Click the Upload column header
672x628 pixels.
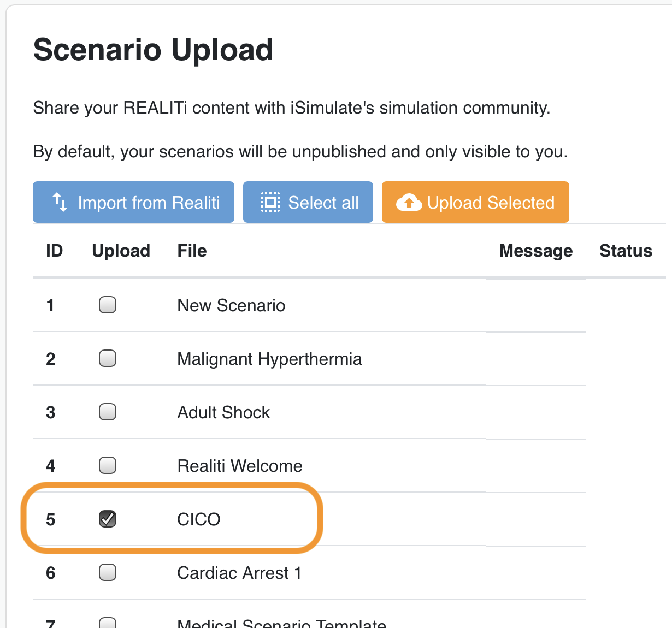coord(121,251)
